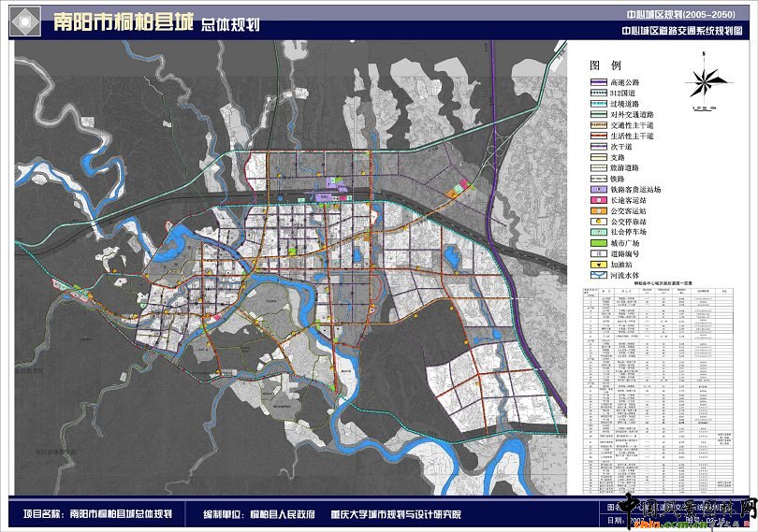758x532 pixels.
Task: Click the 河流水体 river legend icon
Action: click(x=593, y=276)
